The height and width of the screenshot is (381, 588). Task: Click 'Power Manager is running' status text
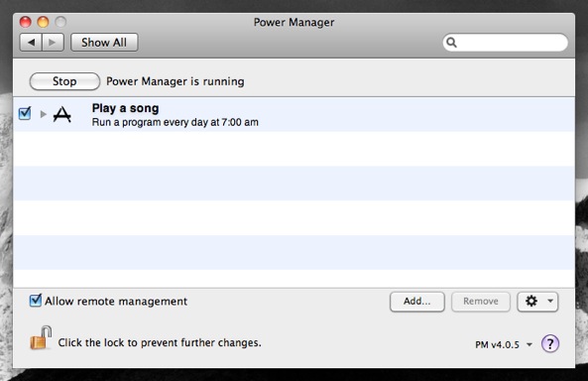point(176,81)
